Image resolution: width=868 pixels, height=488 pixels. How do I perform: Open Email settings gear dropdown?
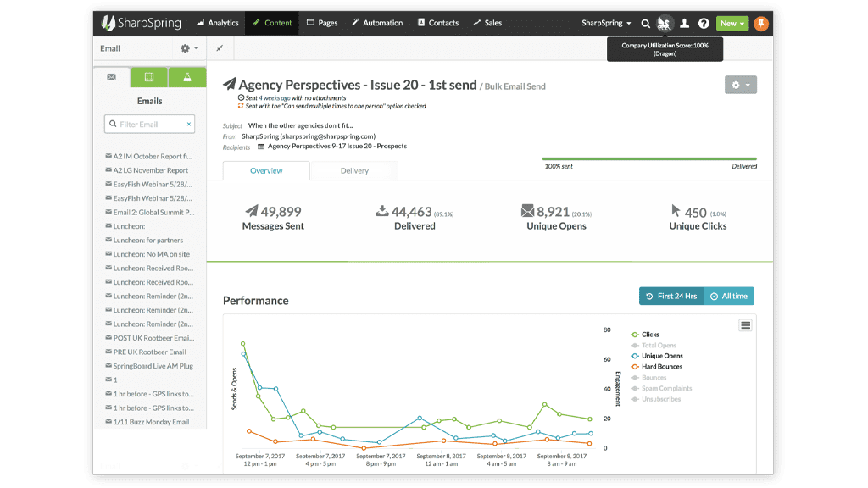pos(189,48)
